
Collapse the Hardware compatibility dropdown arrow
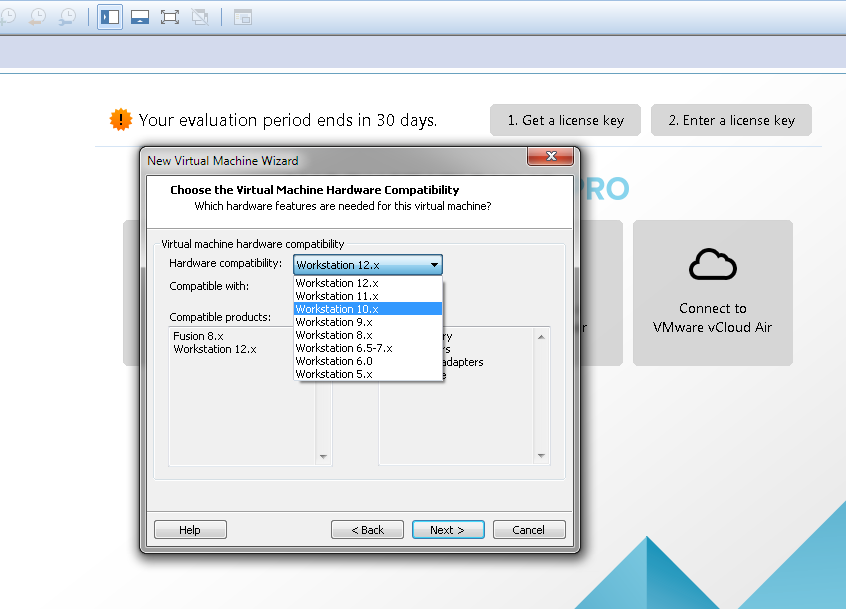coord(434,265)
